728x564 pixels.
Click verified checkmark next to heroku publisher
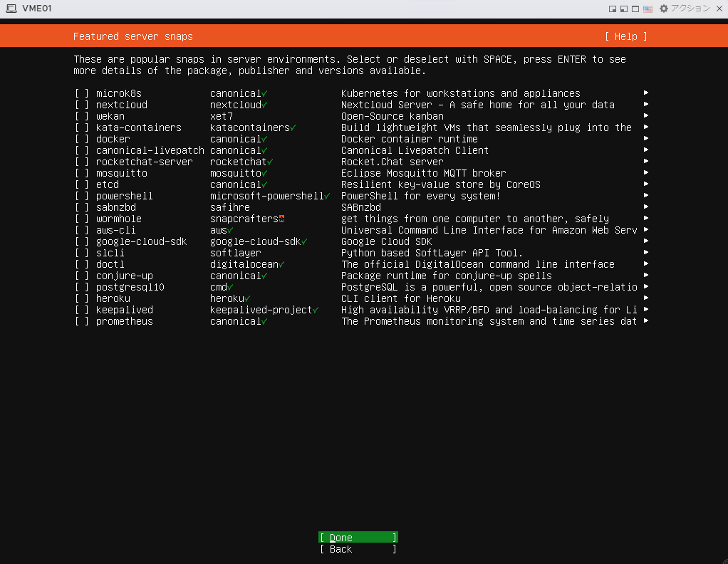(x=247, y=299)
